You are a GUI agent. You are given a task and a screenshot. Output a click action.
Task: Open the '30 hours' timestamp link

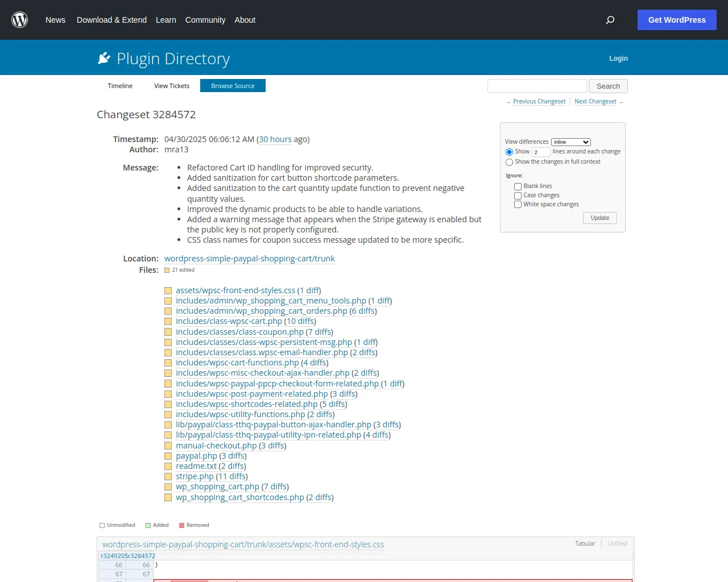[x=275, y=139]
